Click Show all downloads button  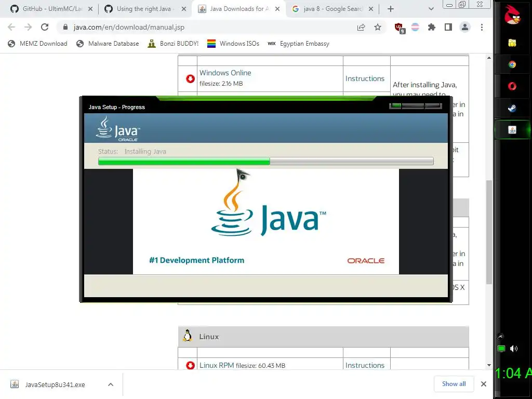pos(454,384)
